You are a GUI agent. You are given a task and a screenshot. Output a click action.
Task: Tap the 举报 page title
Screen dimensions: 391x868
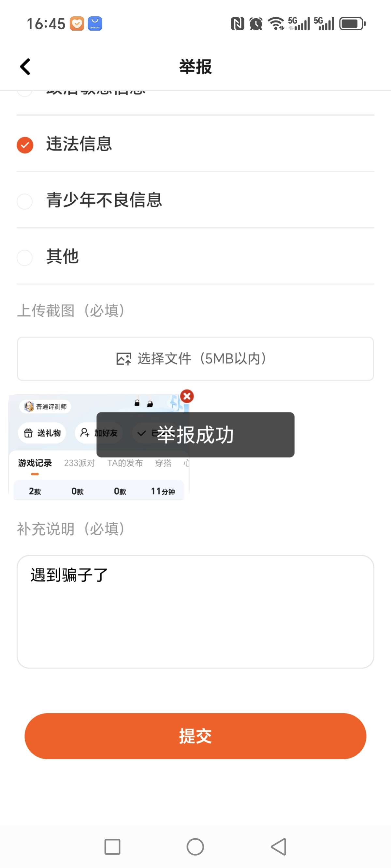195,67
